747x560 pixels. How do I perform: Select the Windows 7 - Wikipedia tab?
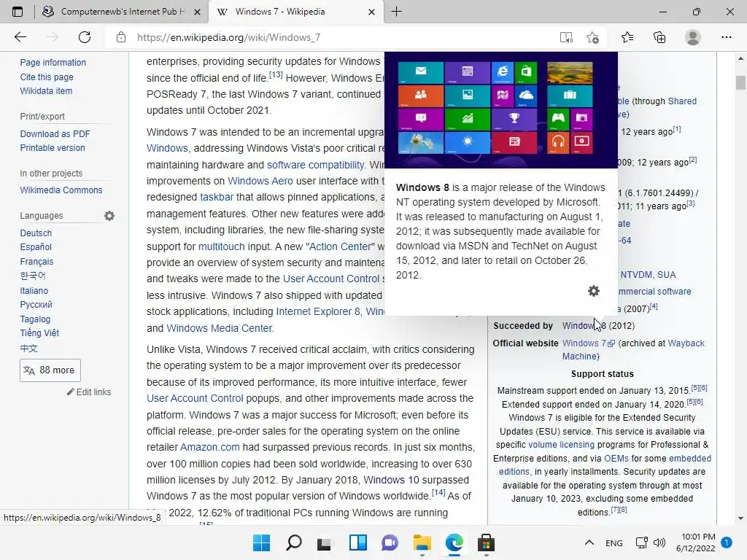point(295,12)
